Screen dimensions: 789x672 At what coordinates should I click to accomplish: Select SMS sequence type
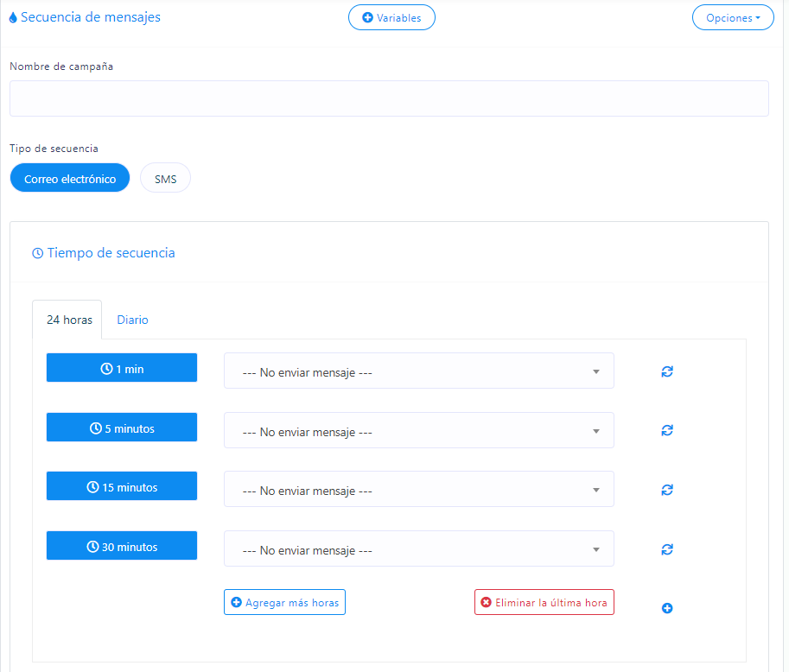click(165, 178)
